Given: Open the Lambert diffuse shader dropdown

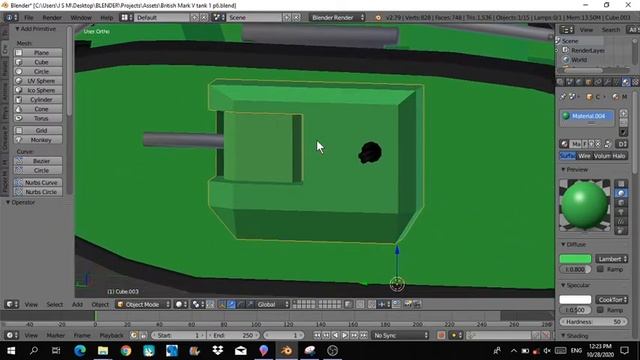Looking at the screenshot, I should tap(612, 259).
